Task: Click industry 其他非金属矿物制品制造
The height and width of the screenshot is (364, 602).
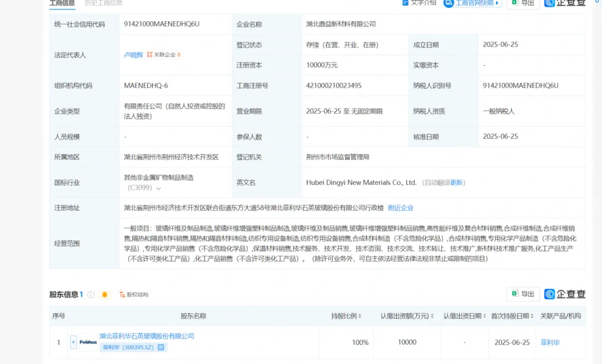Action: 158,177
